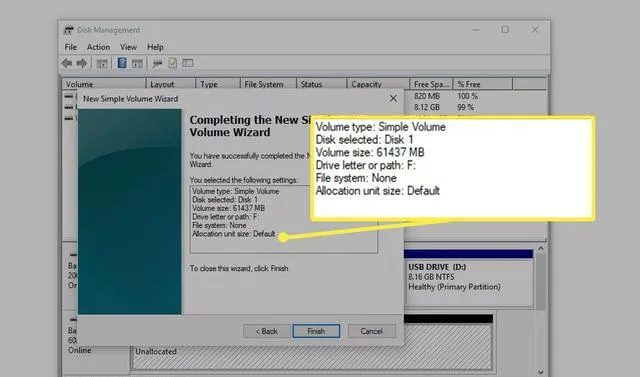Screen dimensions: 640x377
Task: Sort by the % Free column header
Action: pos(483,84)
